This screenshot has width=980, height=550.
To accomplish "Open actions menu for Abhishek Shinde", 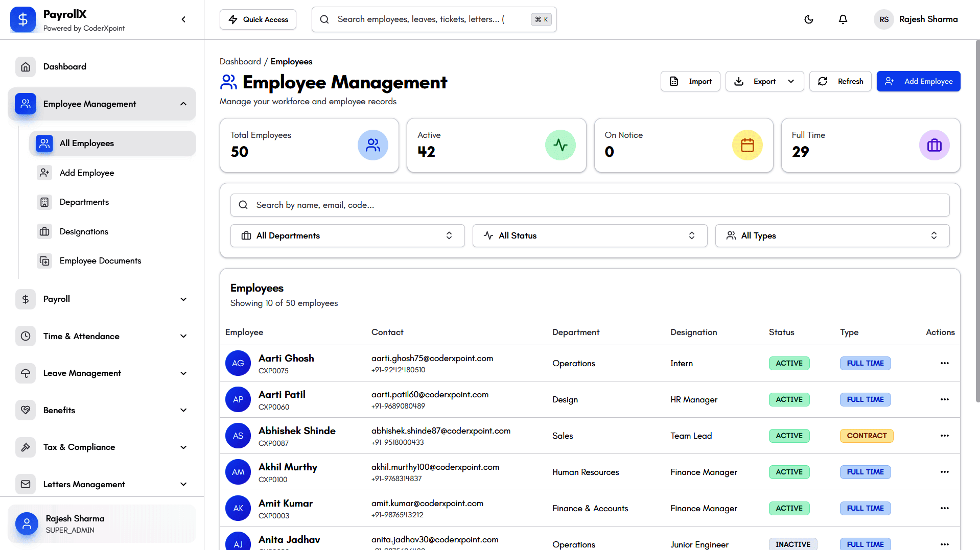I will [x=944, y=436].
